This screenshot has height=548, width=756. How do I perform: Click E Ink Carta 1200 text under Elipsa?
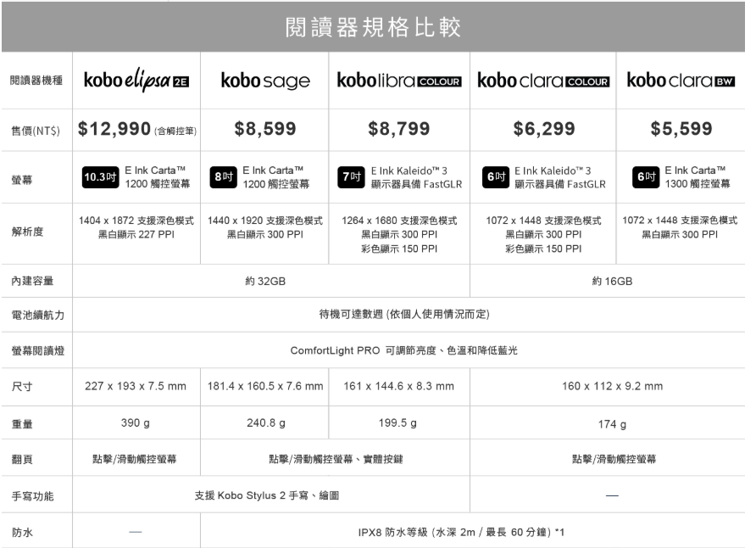[x=157, y=177]
